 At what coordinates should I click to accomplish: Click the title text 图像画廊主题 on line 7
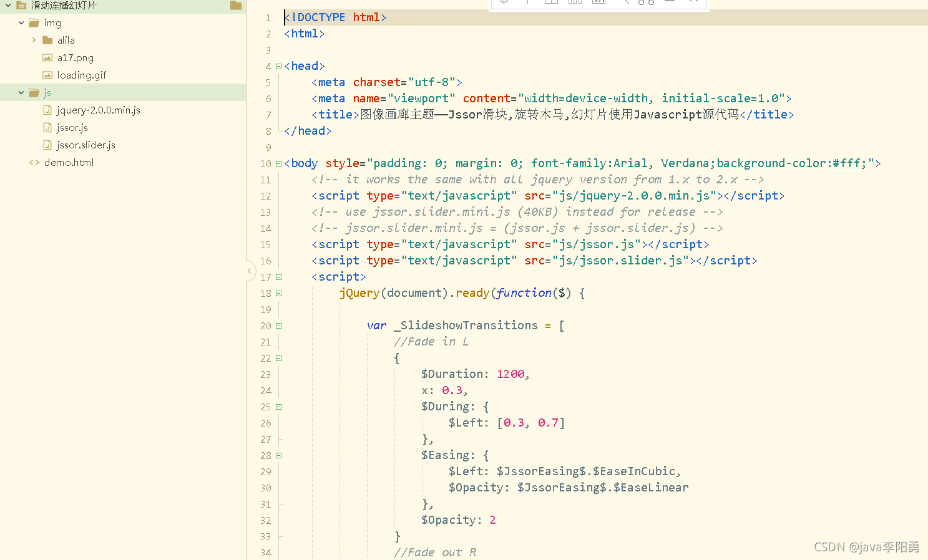point(397,115)
